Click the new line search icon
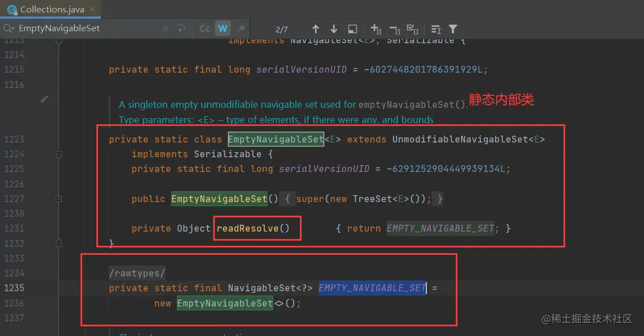The height and width of the screenshot is (336, 644). point(181,29)
